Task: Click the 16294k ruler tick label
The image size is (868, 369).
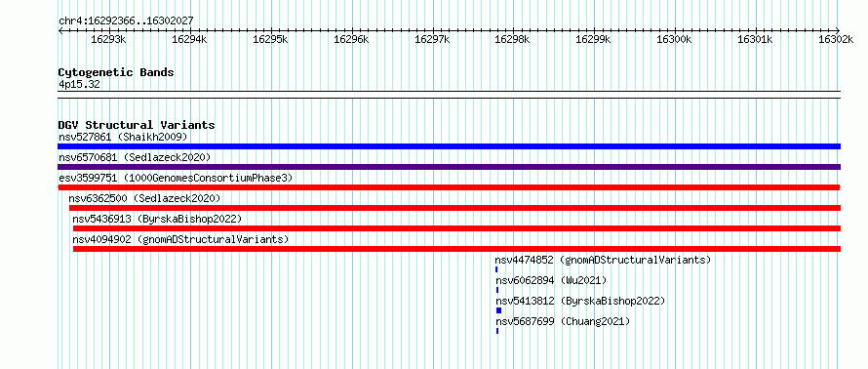Action: pyautogui.click(x=189, y=40)
